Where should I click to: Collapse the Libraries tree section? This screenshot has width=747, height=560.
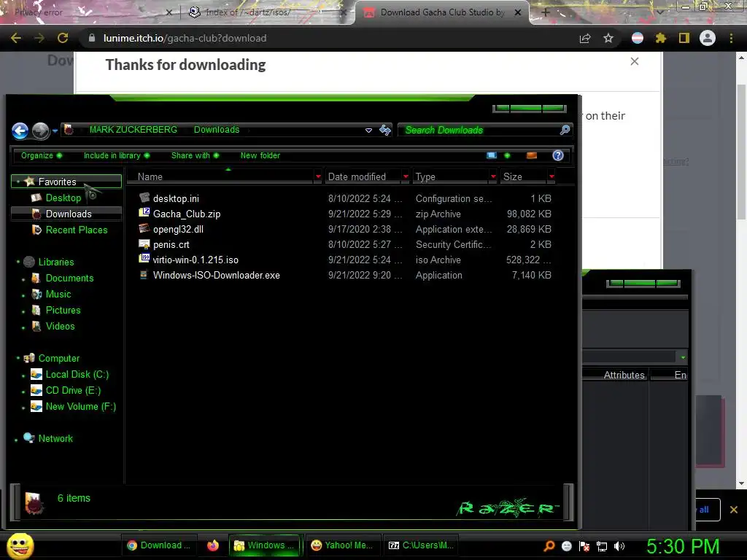[18, 262]
